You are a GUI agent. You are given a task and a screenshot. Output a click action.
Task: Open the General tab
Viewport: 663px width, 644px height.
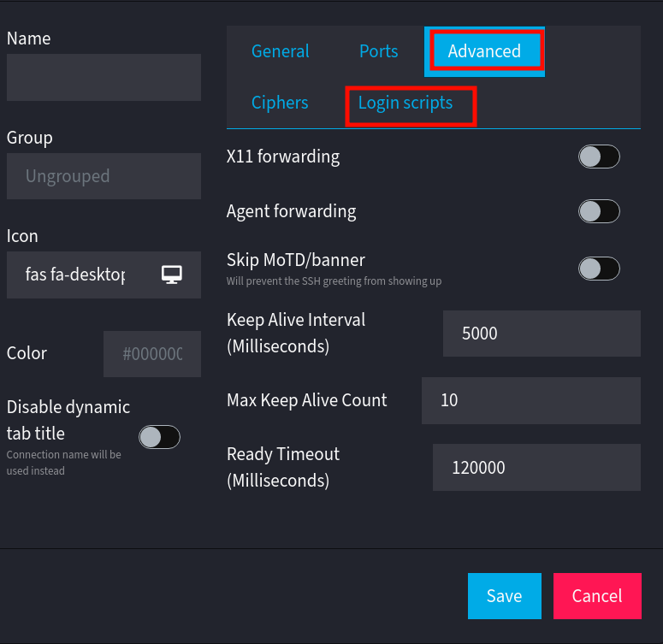pos(280,51)
